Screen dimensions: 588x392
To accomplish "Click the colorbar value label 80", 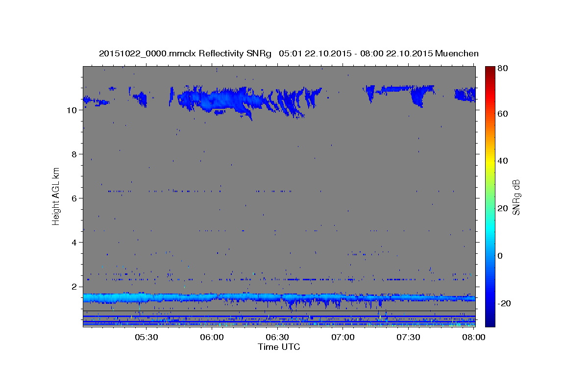I will [502, 69].
